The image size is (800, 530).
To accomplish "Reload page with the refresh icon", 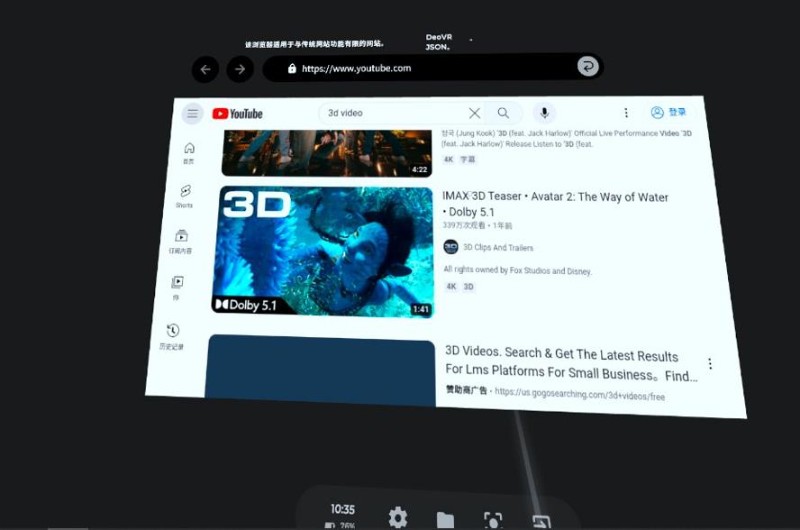I will point(587,66).
